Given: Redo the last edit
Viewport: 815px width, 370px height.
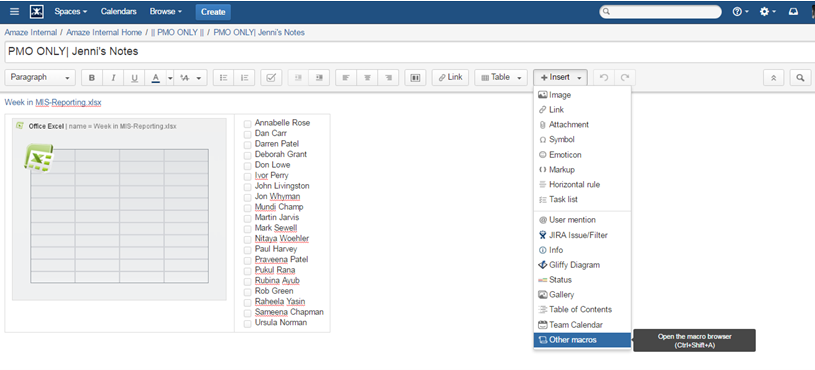Looking at the screenshot, I should 625,78.
